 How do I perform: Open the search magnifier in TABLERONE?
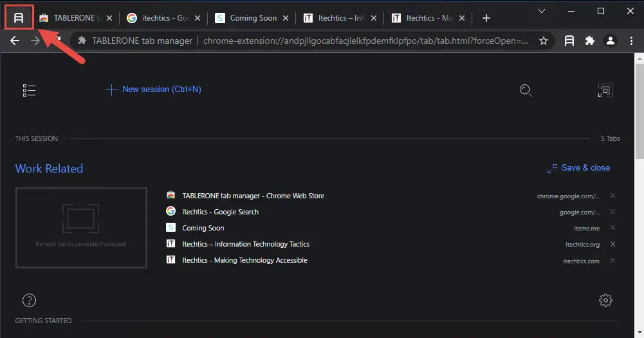526,90
